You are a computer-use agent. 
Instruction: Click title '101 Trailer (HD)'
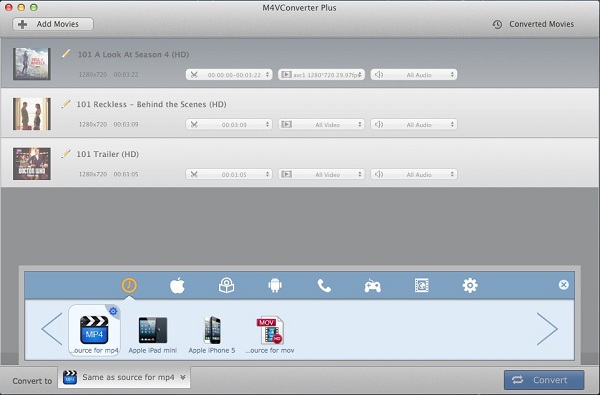tap(108, 154)
